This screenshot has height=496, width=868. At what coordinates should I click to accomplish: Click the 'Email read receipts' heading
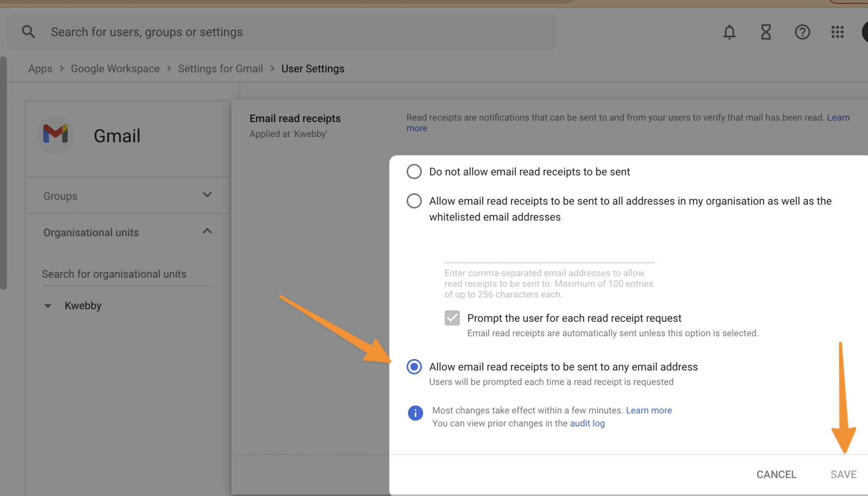[295, 118]
